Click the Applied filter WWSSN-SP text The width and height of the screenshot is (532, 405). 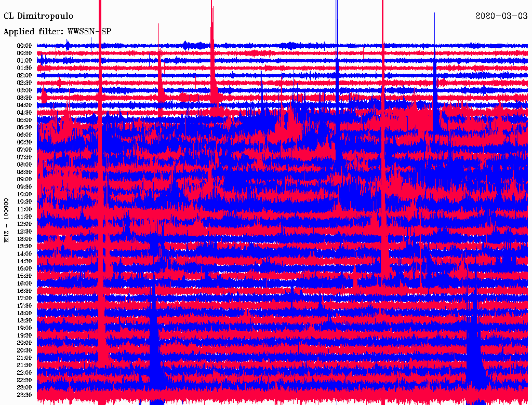tap(57, 32)
